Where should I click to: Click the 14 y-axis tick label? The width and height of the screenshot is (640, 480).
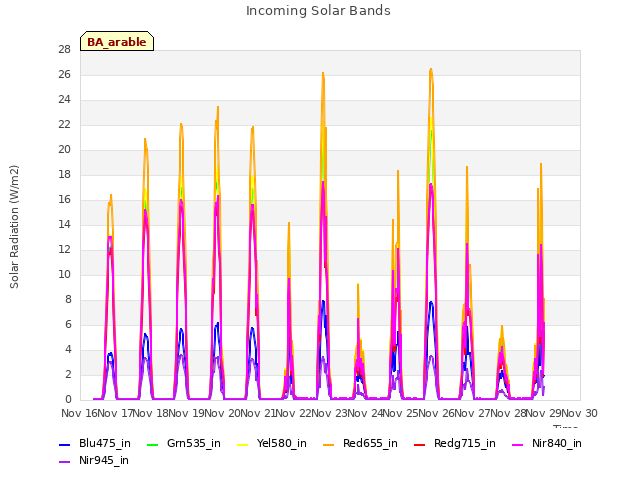click(64, 224)
